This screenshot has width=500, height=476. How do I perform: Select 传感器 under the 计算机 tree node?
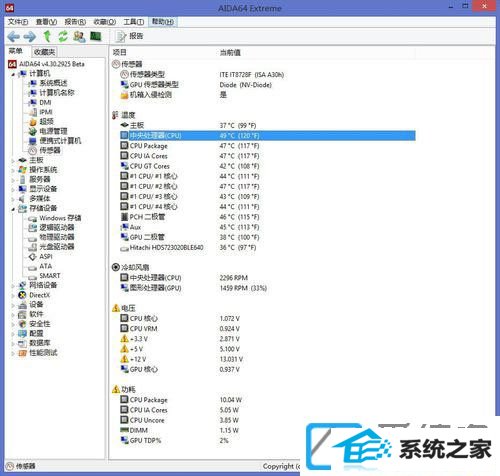click(x=50, y=150)
